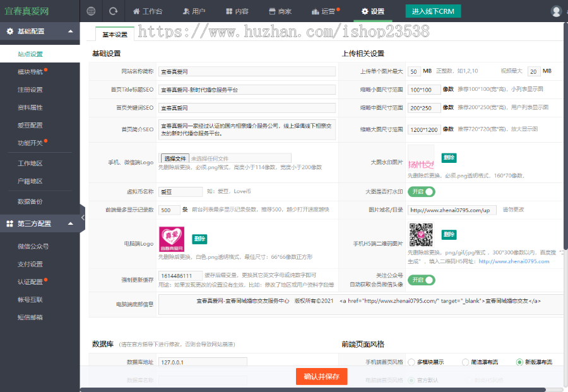Click the globe icon in top bar
Image resolution: width=568 pixels, height=392 pixels.
click(x=92, y=11)
